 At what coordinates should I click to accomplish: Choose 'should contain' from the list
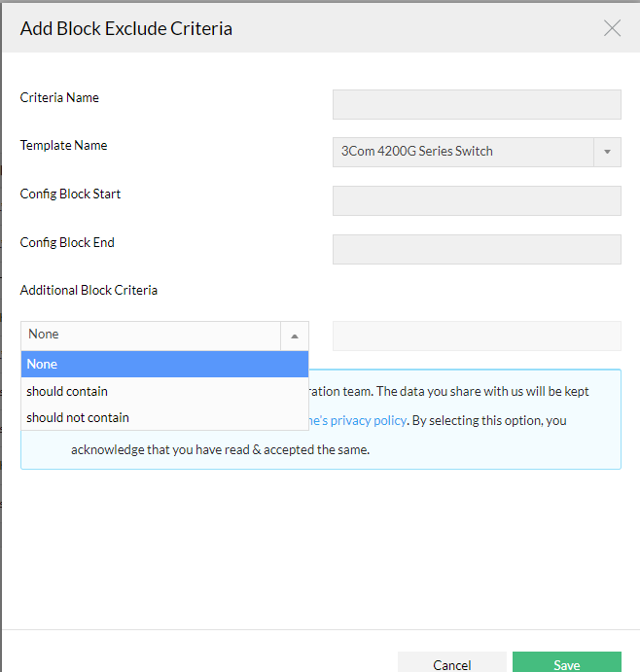pyautogui.click(x=164, y=391)
